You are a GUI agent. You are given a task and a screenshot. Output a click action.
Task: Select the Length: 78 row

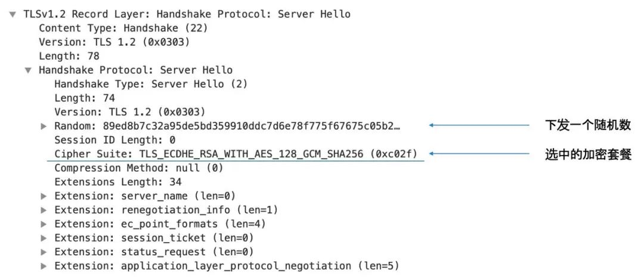[69, 56]
